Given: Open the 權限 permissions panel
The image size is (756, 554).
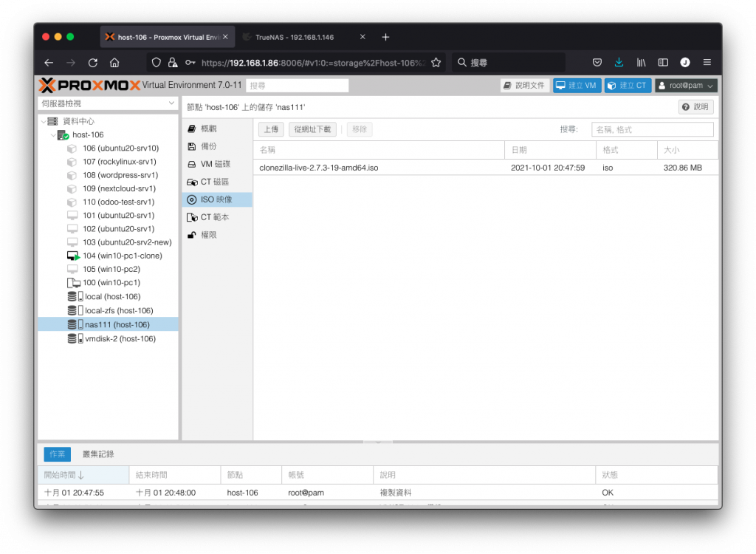Looking at the screenshot, I should pos(217,235).
